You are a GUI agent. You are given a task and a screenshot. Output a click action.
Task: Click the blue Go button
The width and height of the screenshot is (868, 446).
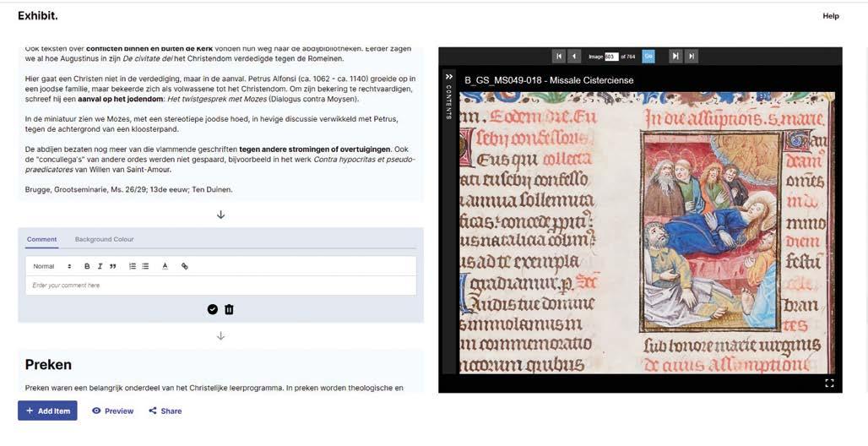tap(648, 56)
